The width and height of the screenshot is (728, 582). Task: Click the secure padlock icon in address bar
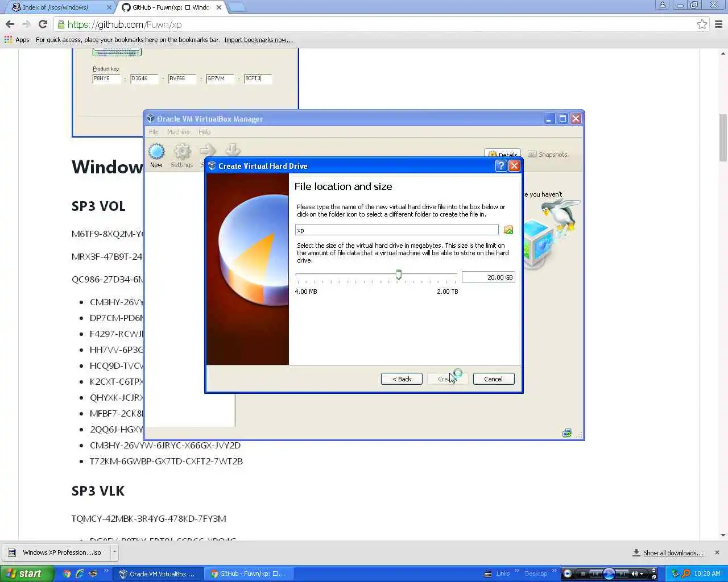[61, 24]
